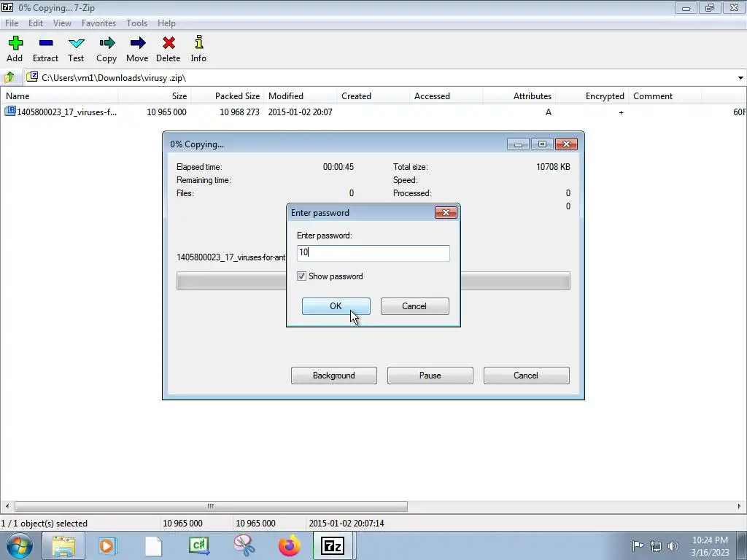Click the Action Center flag icon
Screen dimensions: 747x560
pyautogui.click(x=637, y=545)
